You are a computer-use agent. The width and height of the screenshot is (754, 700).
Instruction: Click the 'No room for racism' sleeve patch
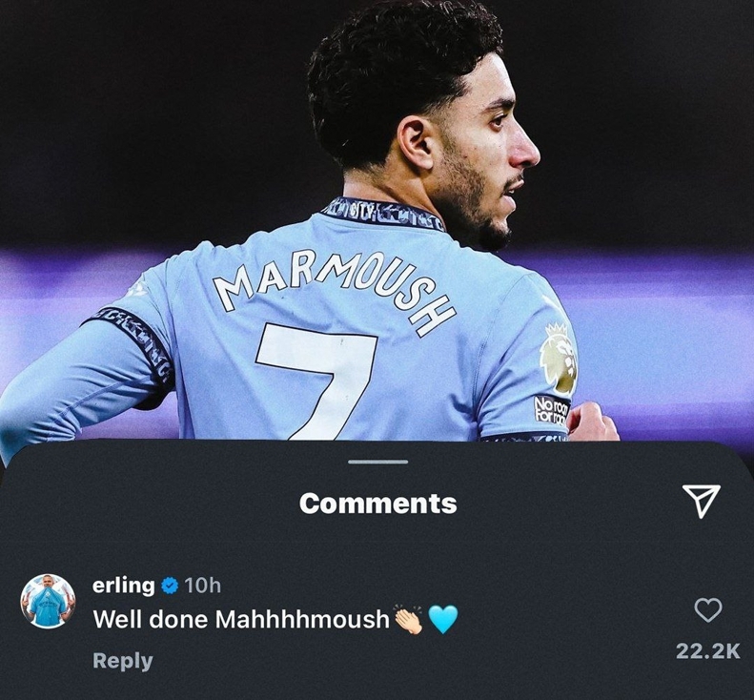coord(552,409)
